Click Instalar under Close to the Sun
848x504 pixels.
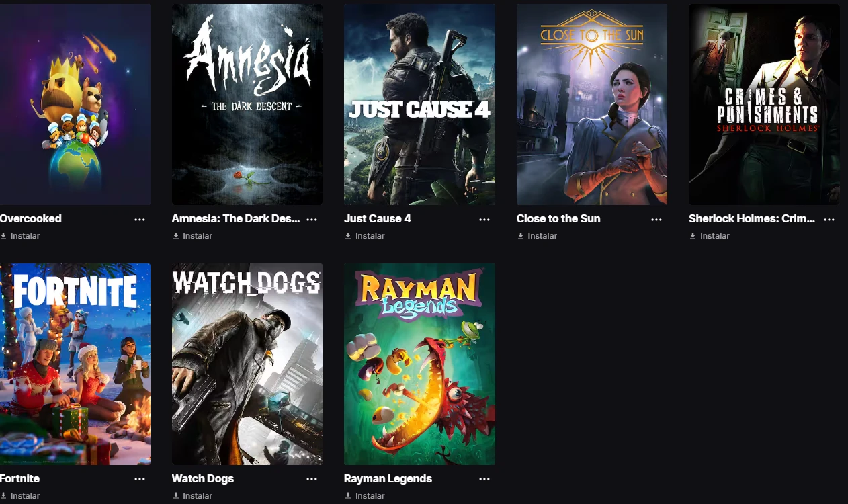537,236
